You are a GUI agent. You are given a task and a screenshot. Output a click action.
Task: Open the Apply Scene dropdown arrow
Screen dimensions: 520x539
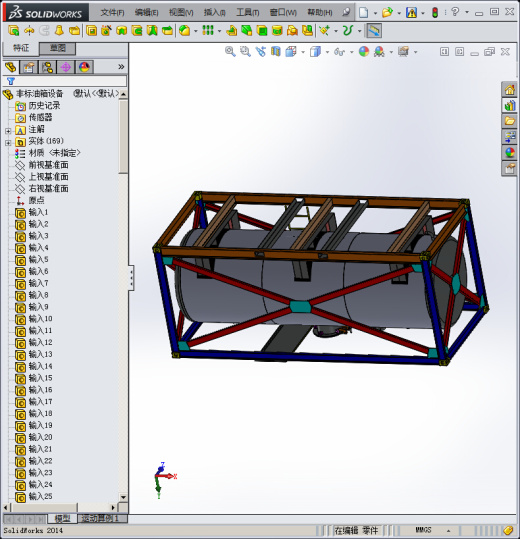pos(391,52)
